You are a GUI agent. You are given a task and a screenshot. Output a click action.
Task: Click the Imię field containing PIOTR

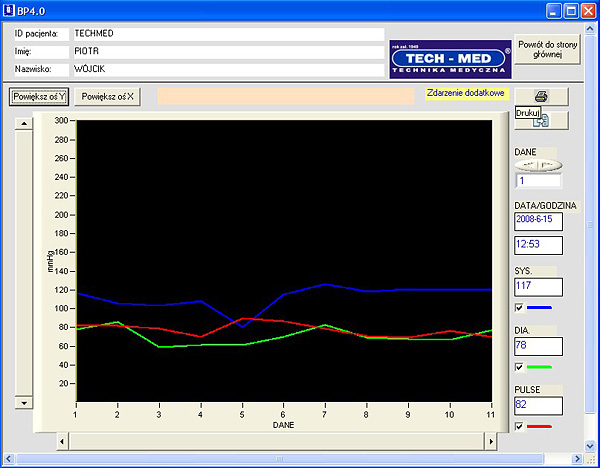(x=229, y=51)
